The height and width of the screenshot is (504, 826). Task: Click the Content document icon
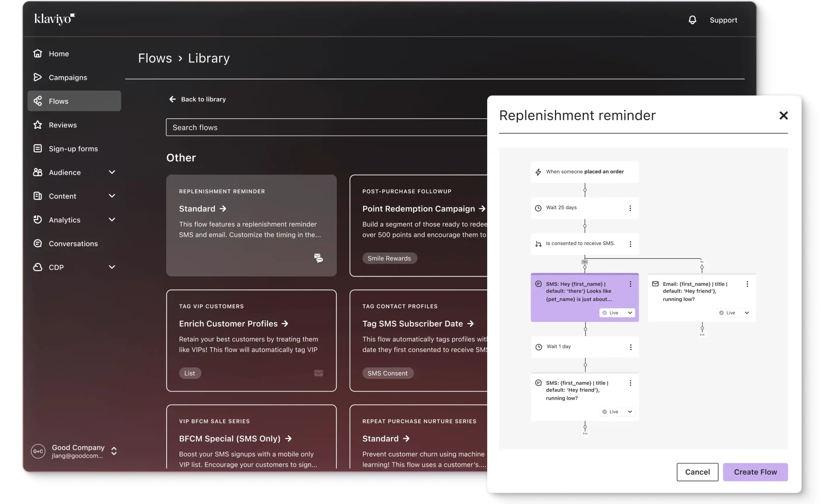[x=38, y=196]
